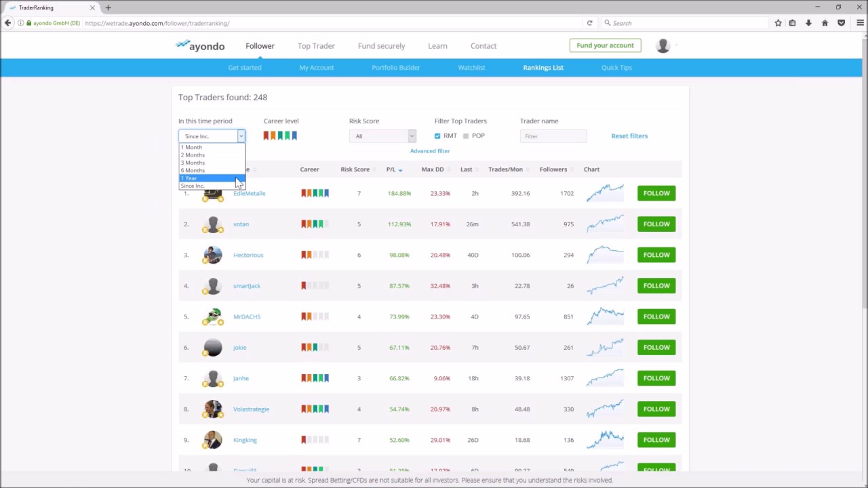Reload the page with the refresh icon

click(x=589, y=23)
